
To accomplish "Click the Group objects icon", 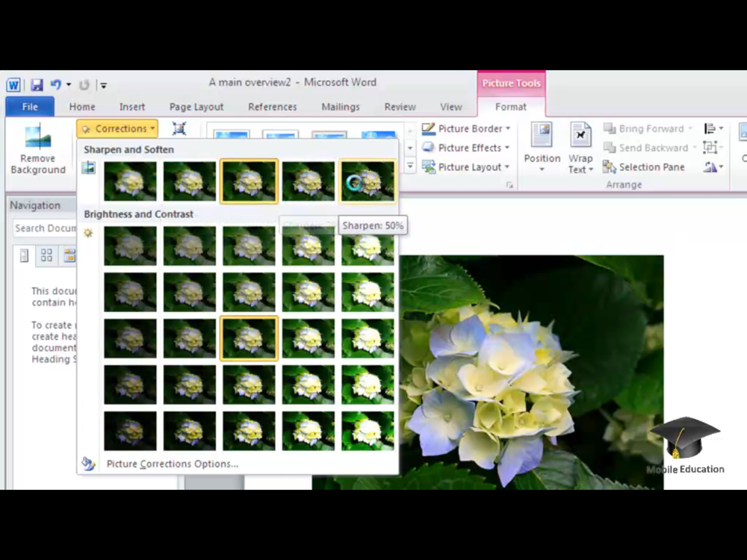I will click(712, 148).
